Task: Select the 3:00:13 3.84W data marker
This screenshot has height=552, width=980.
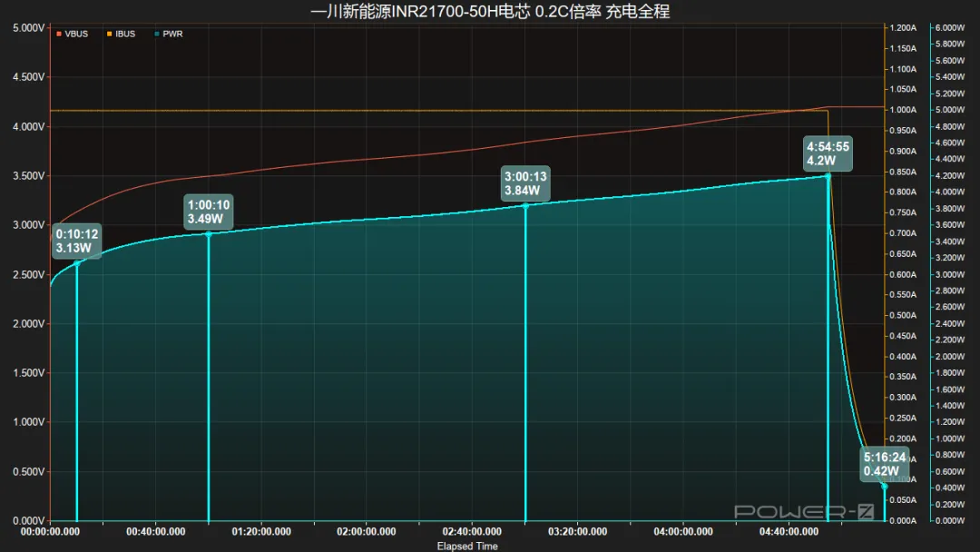Action: 525,183
